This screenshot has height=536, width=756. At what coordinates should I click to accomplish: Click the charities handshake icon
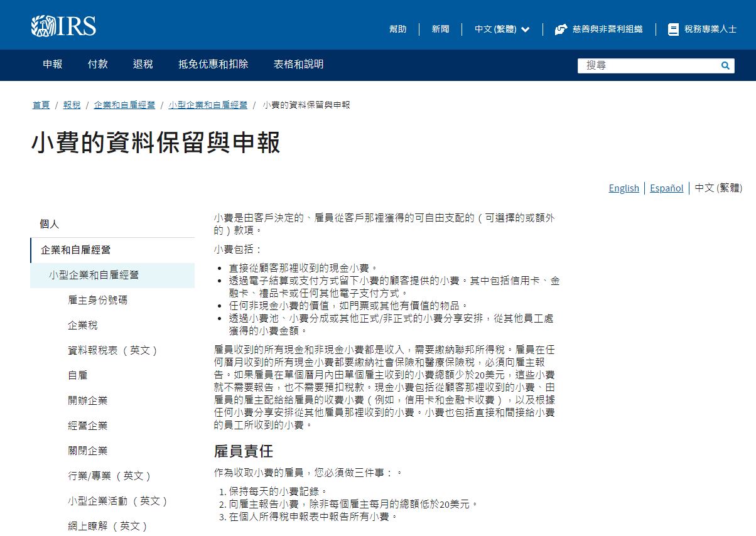tap(561, 29)
